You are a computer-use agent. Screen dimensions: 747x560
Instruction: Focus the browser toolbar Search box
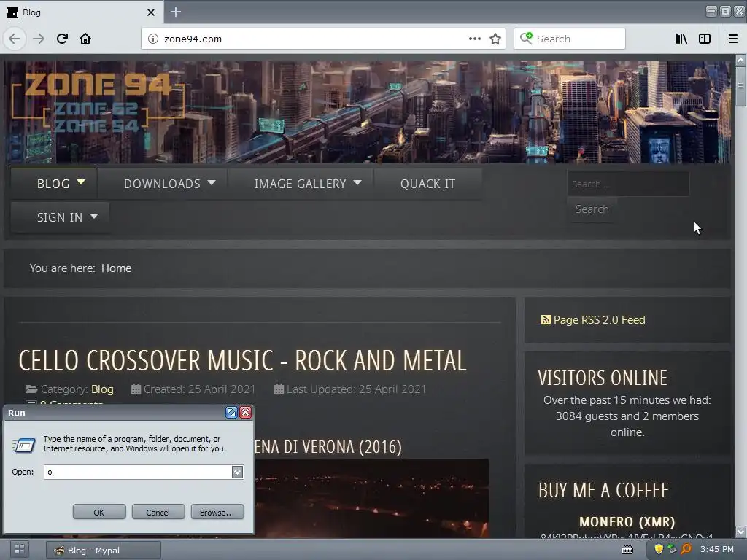(x=569, y=39)
